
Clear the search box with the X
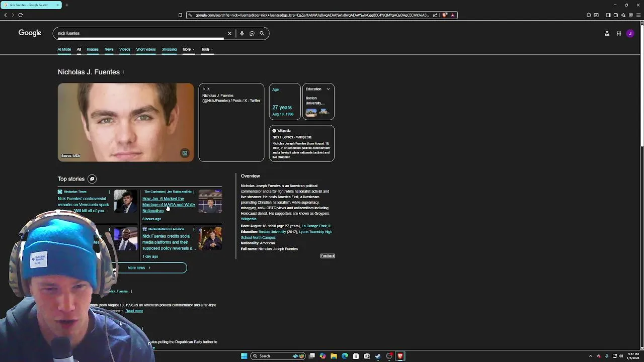tap(229, 33)
